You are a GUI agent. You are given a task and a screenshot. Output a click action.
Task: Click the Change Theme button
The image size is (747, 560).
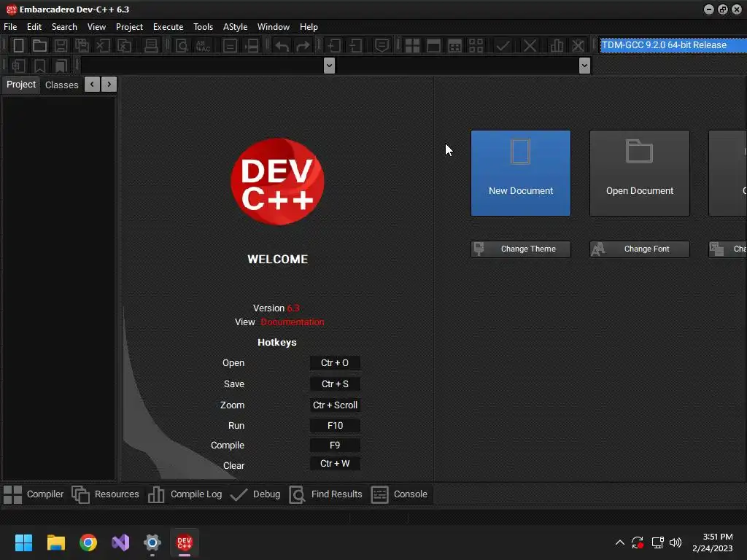click(x=520, y=249)
